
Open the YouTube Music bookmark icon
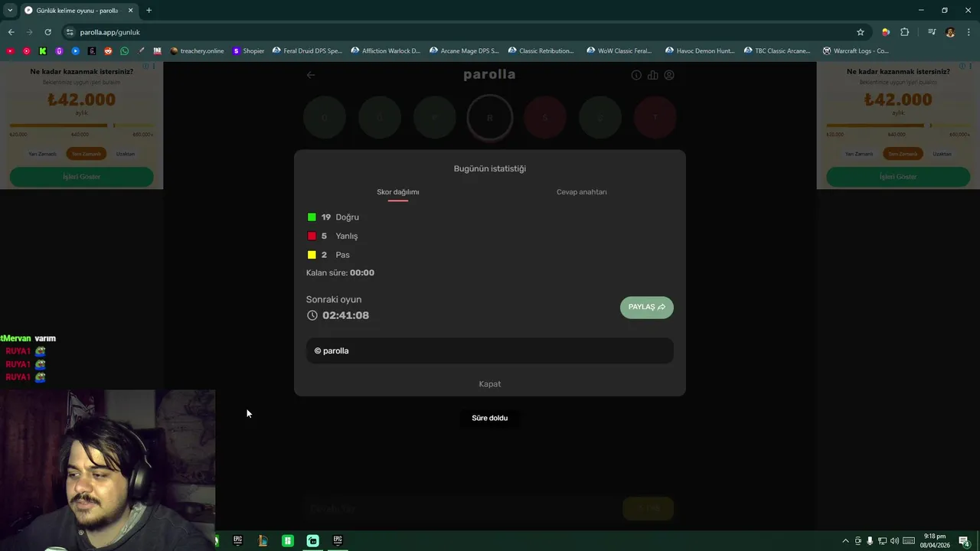pos(26,51)
